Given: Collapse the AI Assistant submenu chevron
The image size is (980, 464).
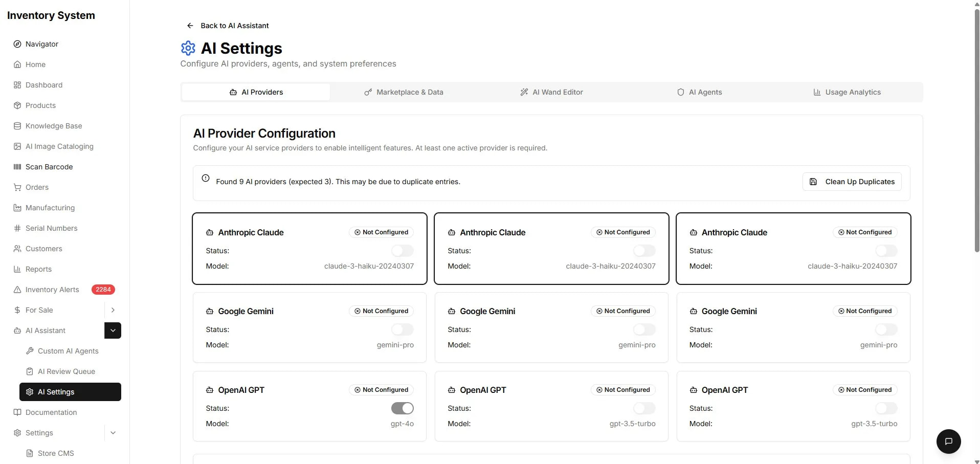Looking at the screenshot, I should [x=113, y=330].
